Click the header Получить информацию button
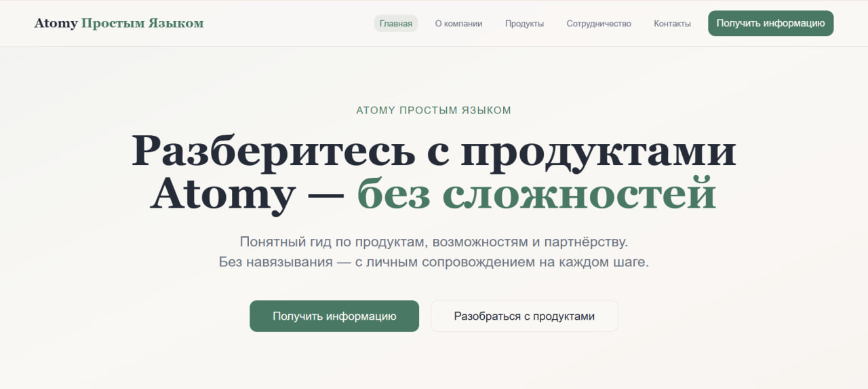The width and height of the screenshot is (868, 389). (x=771, y=23)
